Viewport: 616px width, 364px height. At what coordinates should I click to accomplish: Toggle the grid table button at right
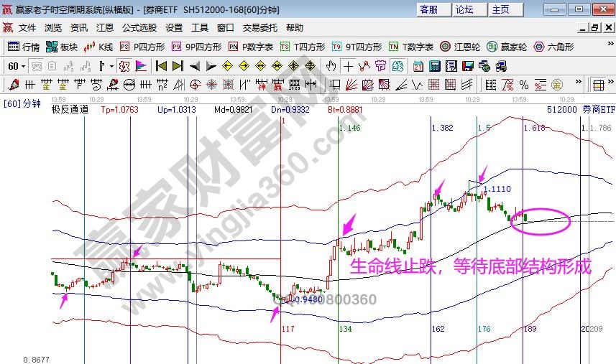click(597, 85)
